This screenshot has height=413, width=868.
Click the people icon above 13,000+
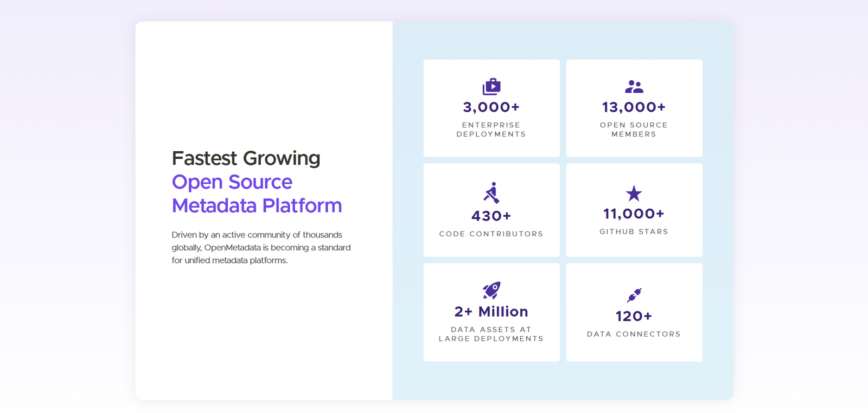coord(634,87)
